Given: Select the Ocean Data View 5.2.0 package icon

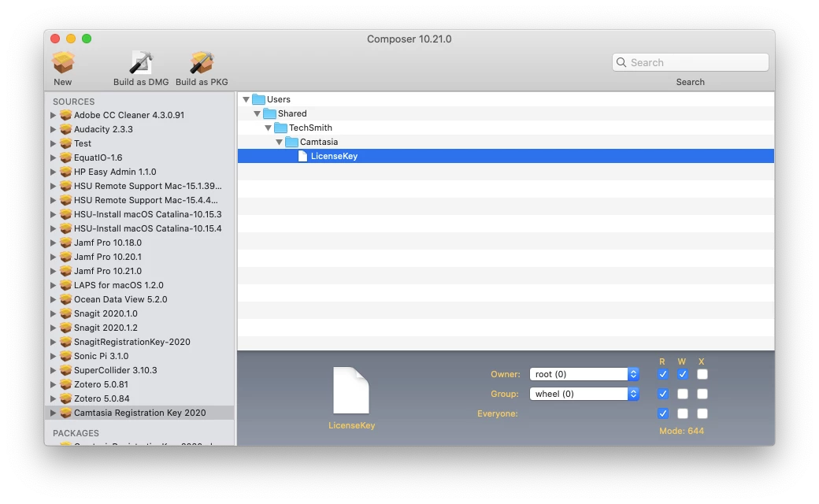Looking at the screenshot, I should click(x=65, y=299).
